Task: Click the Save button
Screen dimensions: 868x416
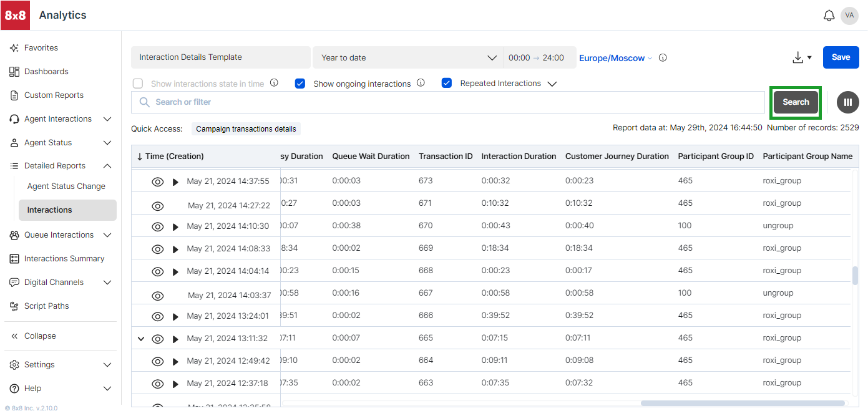Action: click(x=841, y=57)
